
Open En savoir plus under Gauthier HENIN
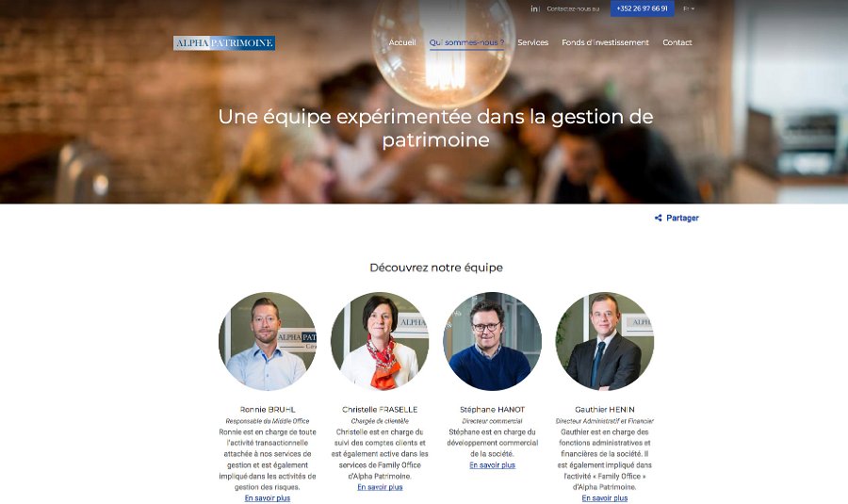[605, 498]
